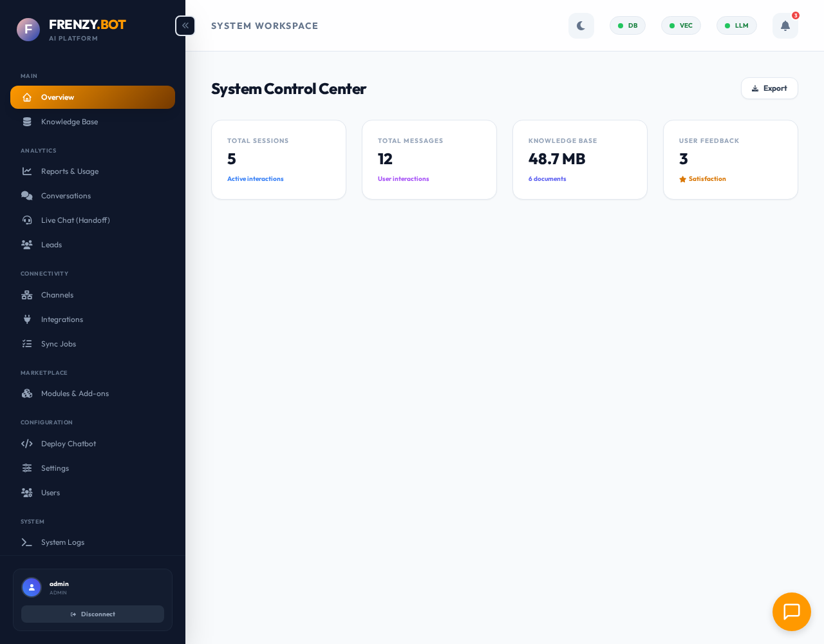The height and width of the screenshot is (644, 824).
Task: Check the LLM status indicator
Action: click(x=736, y=26)
